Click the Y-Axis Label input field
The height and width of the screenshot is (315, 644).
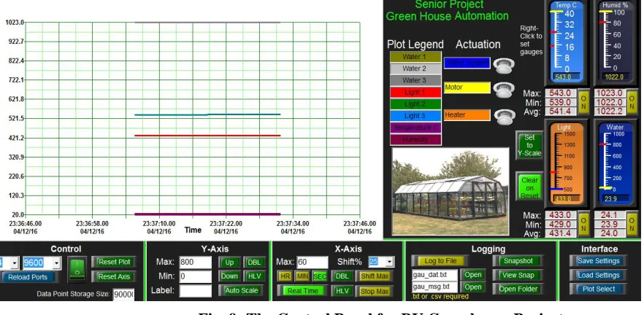point(195,290)
